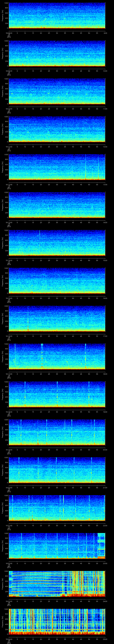Click the 18:14:00 time axis label

click(9, 260)
